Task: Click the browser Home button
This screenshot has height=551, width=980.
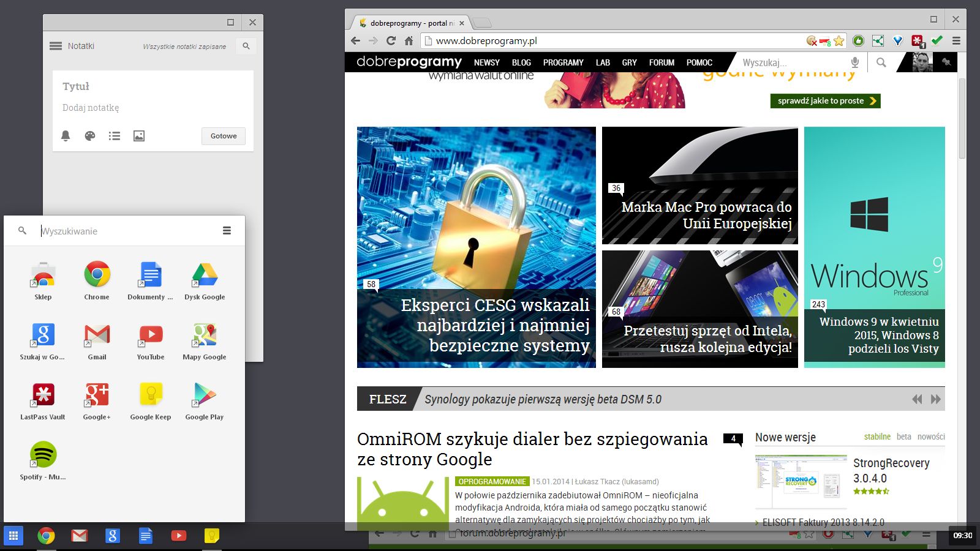Action: point(409,41)
